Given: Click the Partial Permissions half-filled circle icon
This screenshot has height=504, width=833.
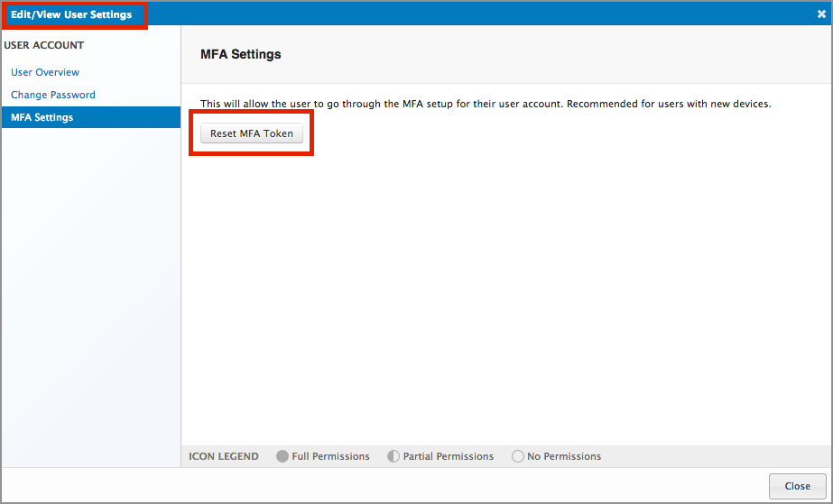Looking at the screenshot, I should click(x=393, y=456).
